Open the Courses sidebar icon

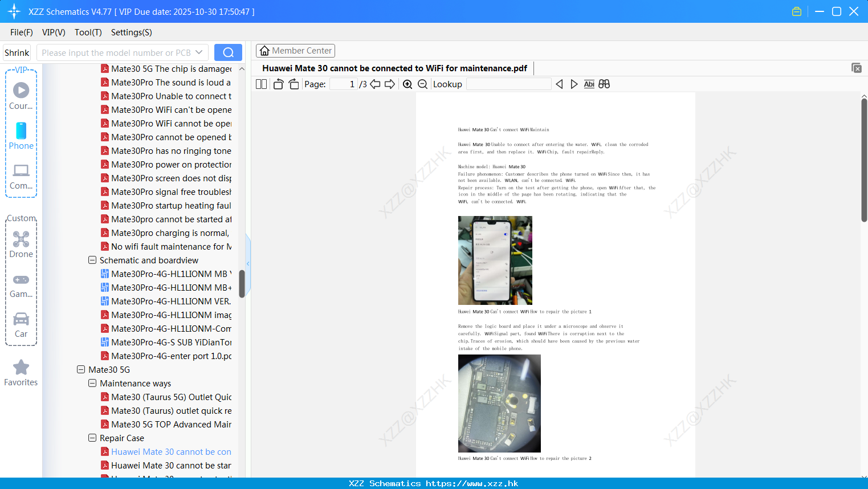pyautogui.click(x=21, y=95)
